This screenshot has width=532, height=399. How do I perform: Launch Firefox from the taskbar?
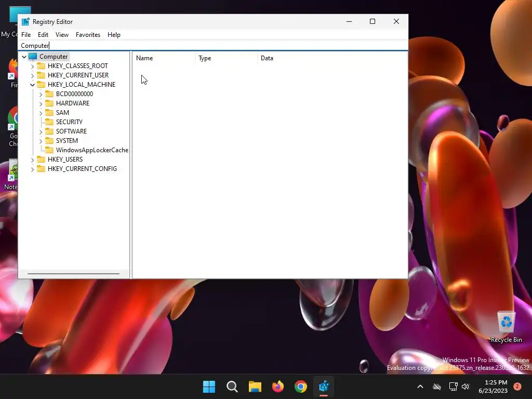point(278,387)
